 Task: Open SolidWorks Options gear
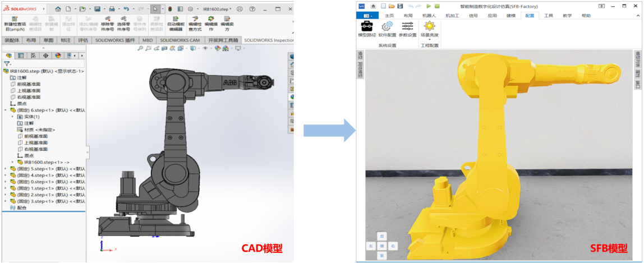(190, 8)
